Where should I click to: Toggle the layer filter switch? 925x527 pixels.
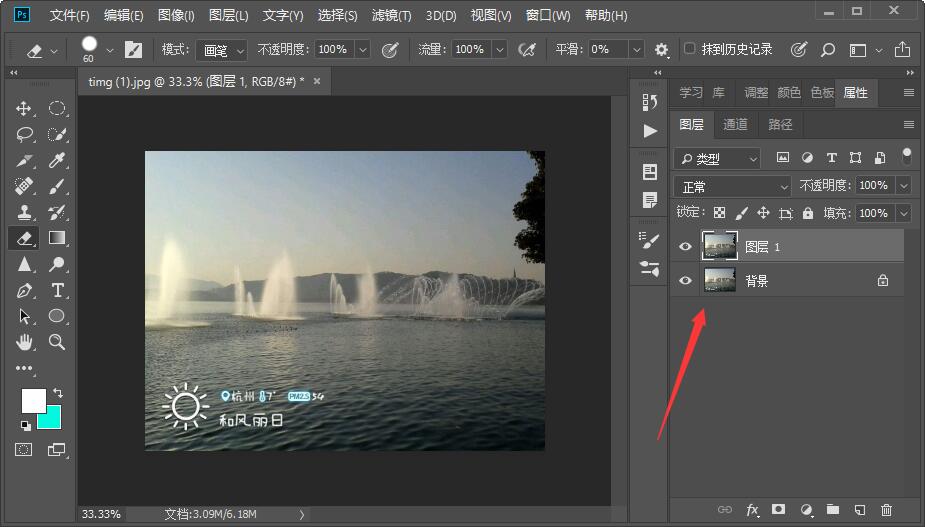pyautogui.click(x=907, y=156)
